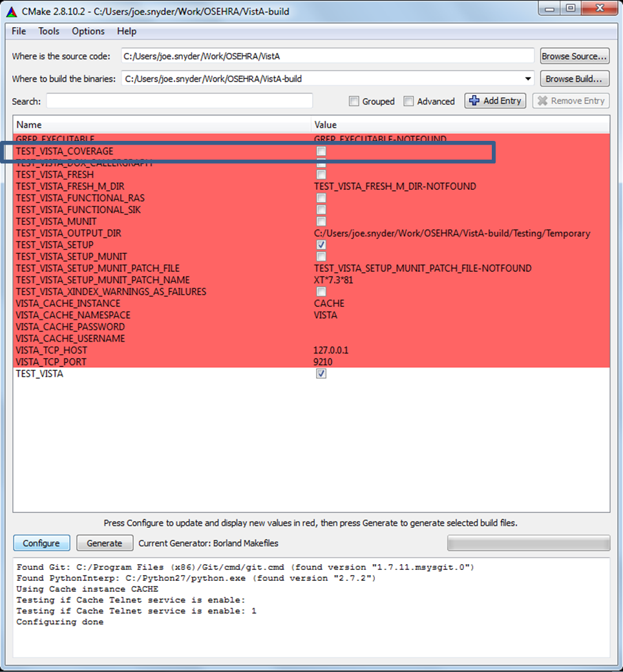Viewport: 623px width, 672px height.
Task: Open the Help menu
Action: click(x=127, y=31)
